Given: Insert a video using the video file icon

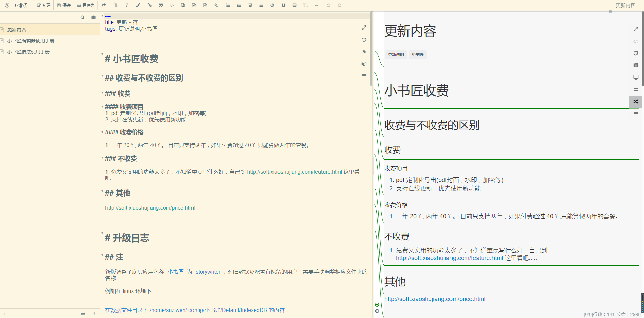Looking at the screenshot, I should click(x=194, y=5).
